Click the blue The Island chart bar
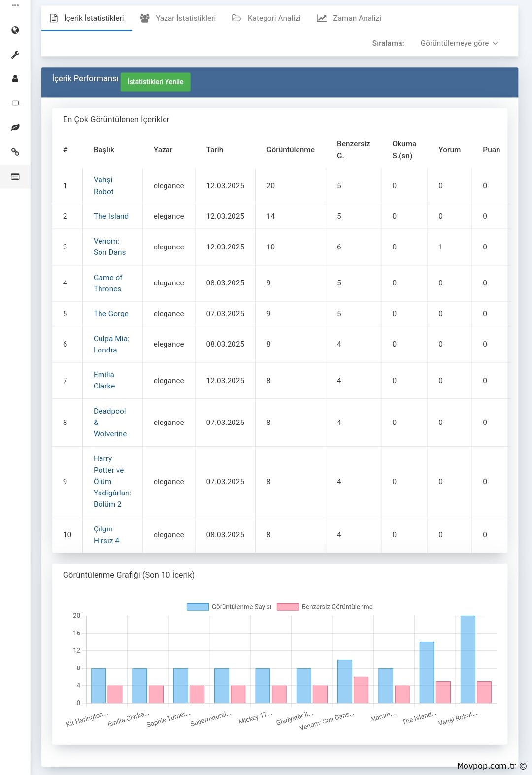Viewport: 532px width, 775px height. point(427,672)
